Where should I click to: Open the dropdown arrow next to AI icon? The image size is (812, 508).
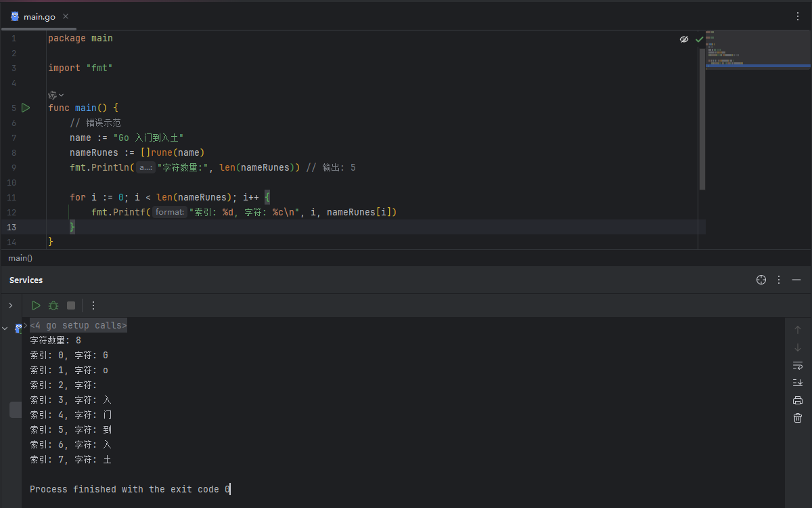pos(62,95)
